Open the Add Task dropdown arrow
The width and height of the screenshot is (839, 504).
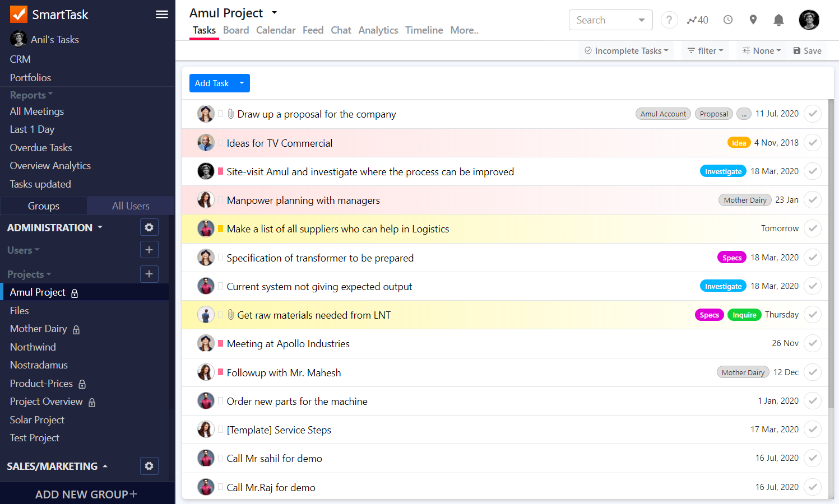(242, 83)
